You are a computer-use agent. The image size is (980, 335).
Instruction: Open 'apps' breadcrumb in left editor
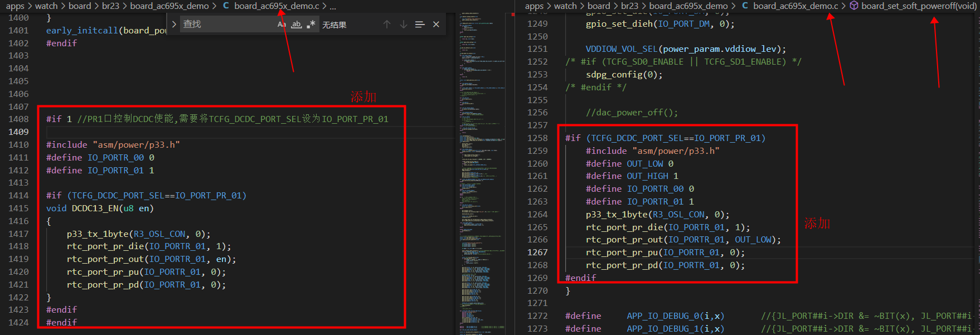[x=15, y=6]
